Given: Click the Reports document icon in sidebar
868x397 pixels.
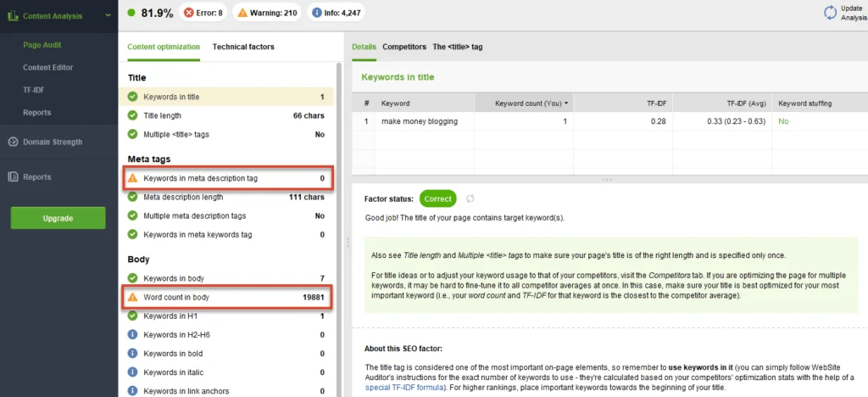Looking at the screenshot, I should click(14, 177).
